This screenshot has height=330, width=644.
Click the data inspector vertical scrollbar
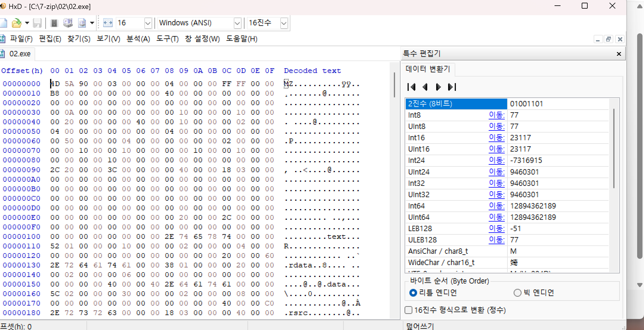(614, 149)
